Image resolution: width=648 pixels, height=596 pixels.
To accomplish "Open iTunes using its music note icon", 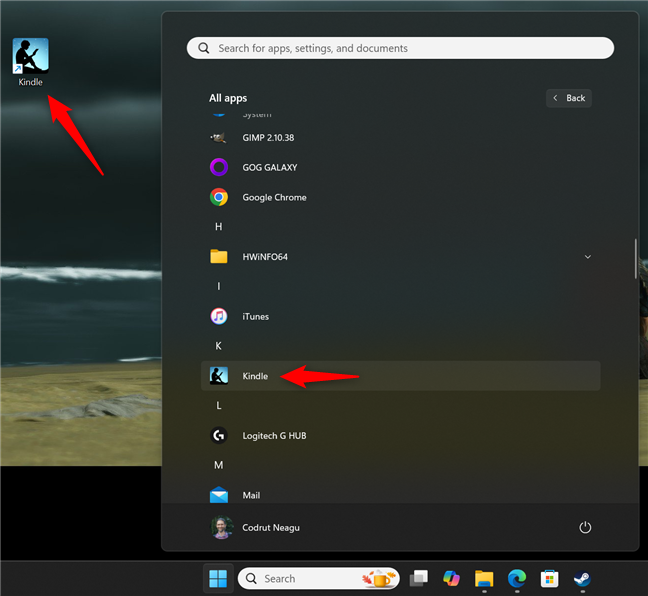I will pyautogui.click(x=219, y=317).
